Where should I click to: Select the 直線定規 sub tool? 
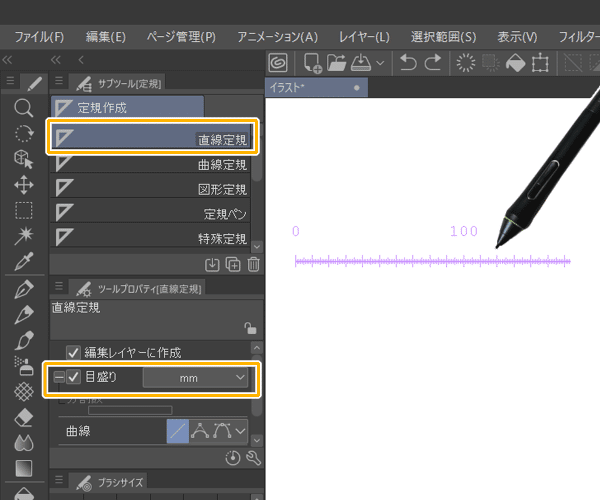(x=151, y=137)
